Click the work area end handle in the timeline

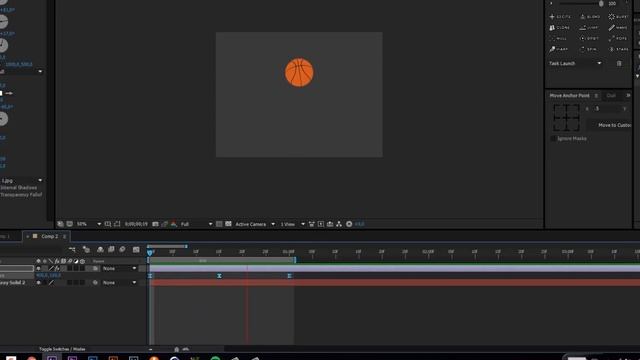point(295,260)
